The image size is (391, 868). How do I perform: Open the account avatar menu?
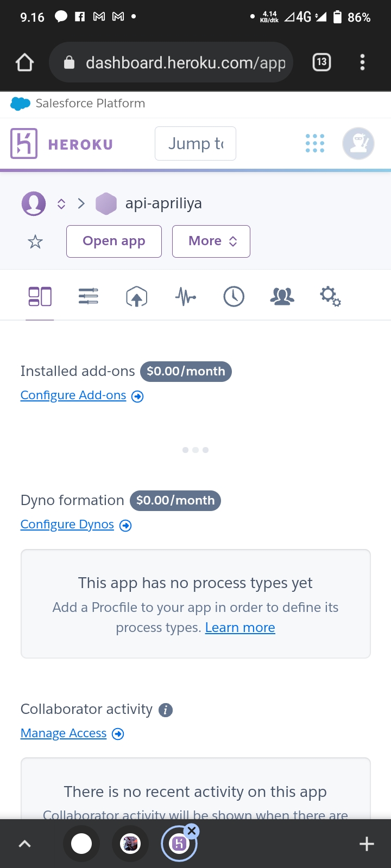pyautogui.click(x=358, y=144)
